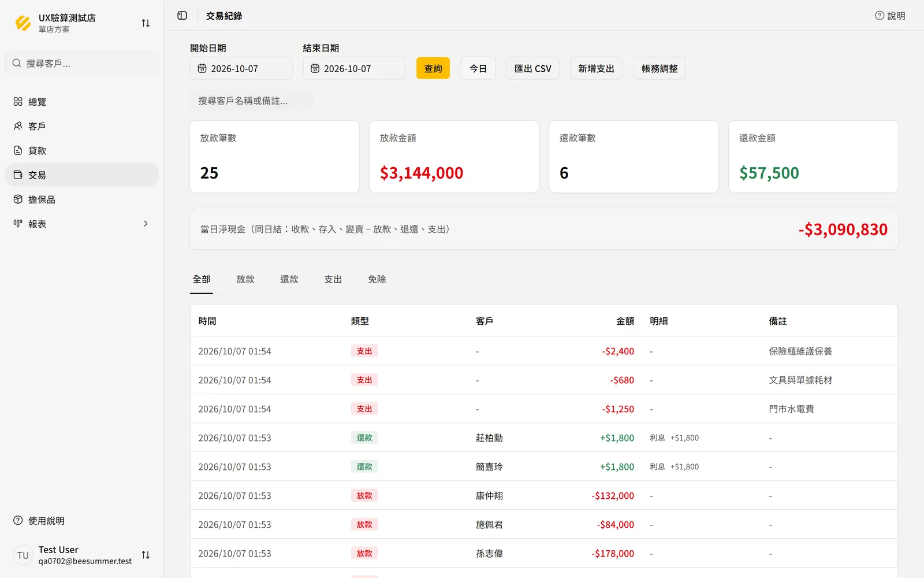This screenshot has width=924, height=578.
Task: Open the Test User account menu arrows
Action: click(x=146, y=555)
